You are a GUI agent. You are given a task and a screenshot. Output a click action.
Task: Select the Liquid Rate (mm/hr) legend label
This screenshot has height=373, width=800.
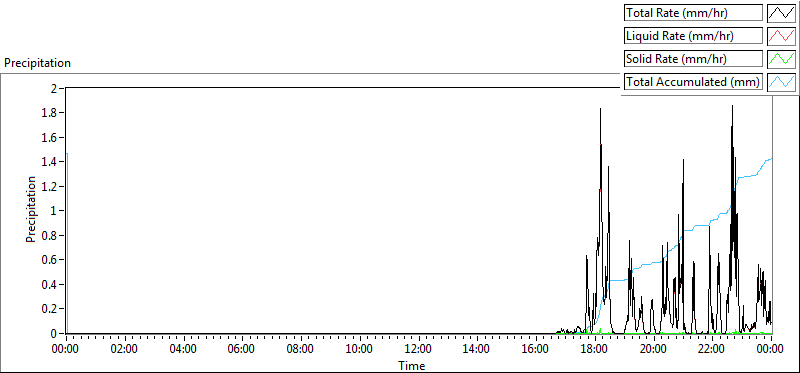coord(693,36)
